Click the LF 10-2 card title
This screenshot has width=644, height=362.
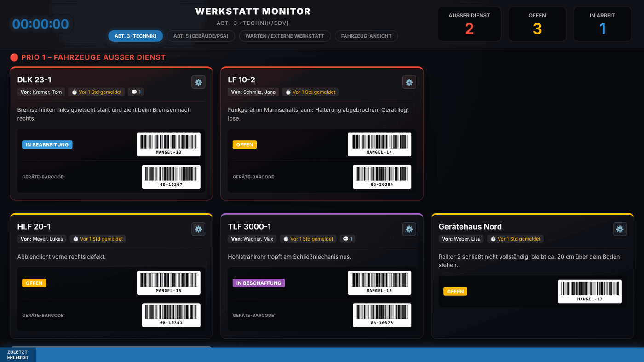tap(241, 80)
